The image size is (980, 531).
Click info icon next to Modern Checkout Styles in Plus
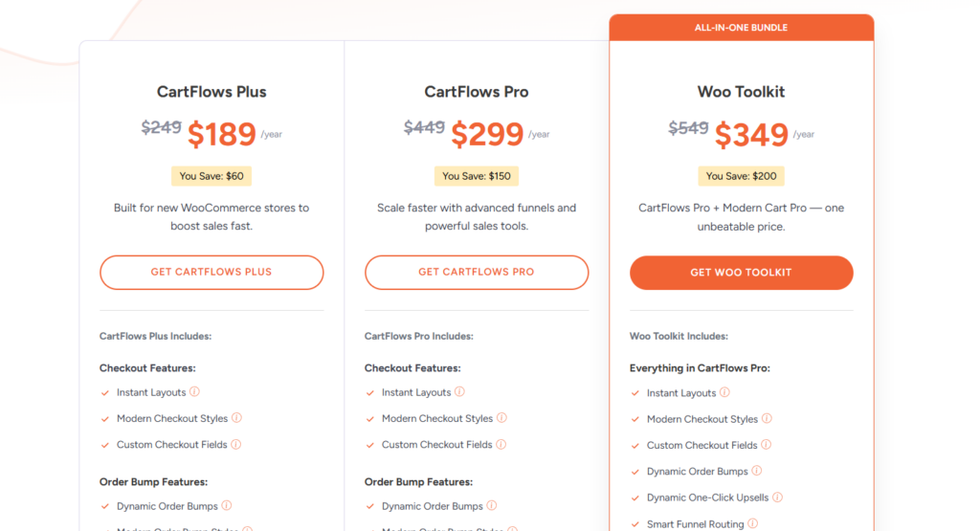click(236, 418)
